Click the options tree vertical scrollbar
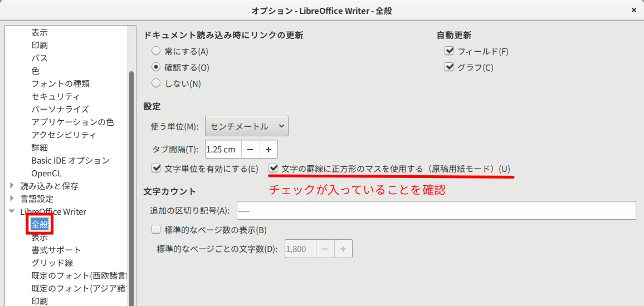Image resolution: width=644 pixels, height=306 pixels. (x=131, y=189)
